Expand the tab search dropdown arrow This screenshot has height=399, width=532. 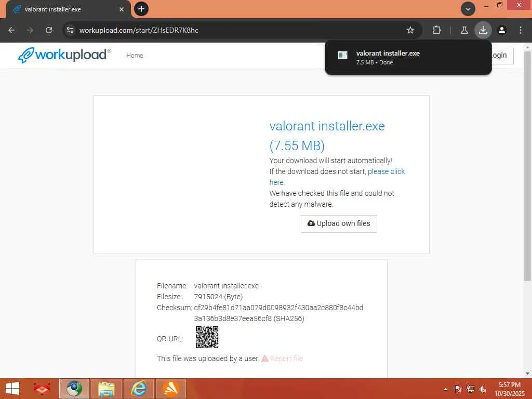coord(468,9)
